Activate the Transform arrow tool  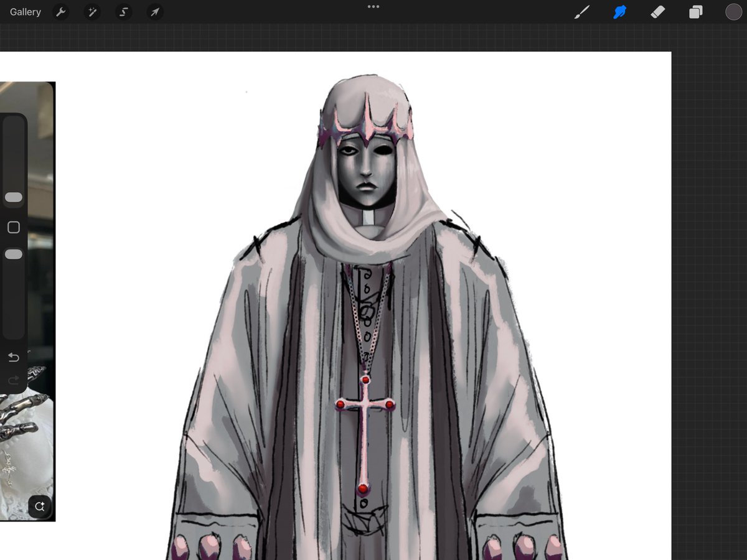click(154, 12)
